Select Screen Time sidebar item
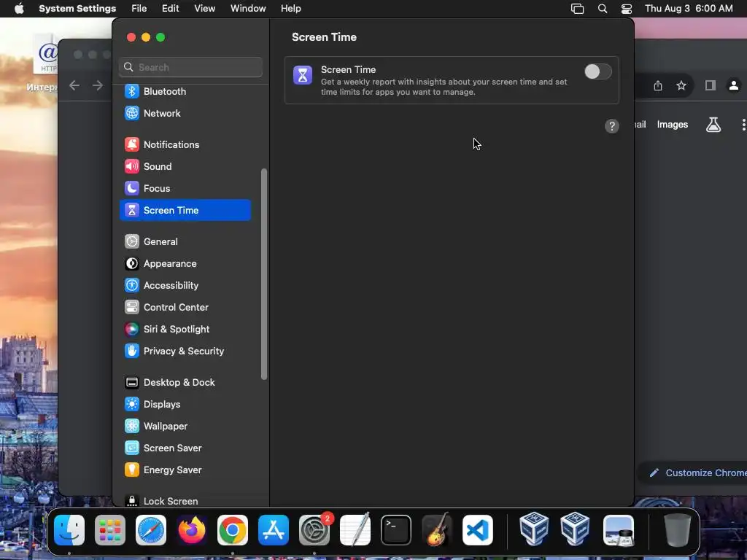The height and width of the screenshot is (560, 747). pos(185,211)
